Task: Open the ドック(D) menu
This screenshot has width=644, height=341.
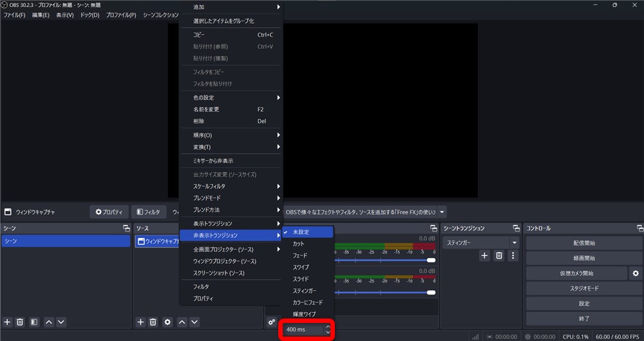Action: click(90, 15)
